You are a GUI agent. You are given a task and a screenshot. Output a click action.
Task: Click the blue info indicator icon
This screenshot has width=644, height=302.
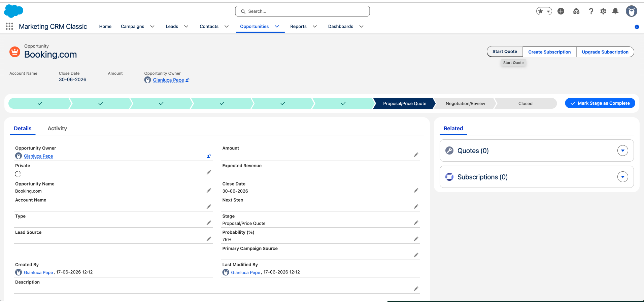pos(637,27)
